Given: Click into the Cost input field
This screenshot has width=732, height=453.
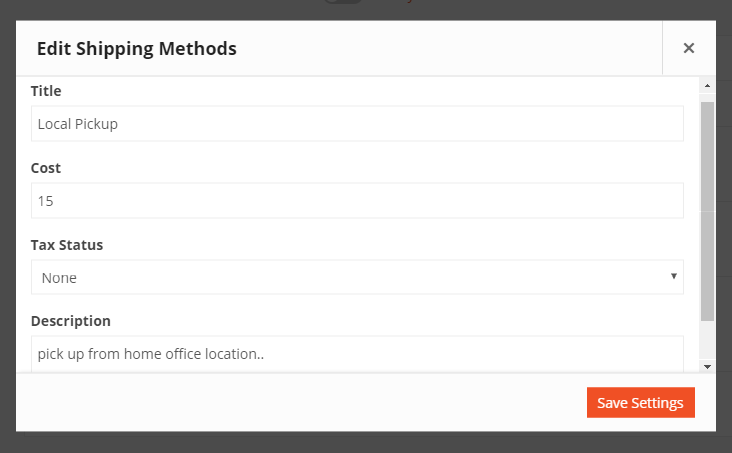Looking at the screenshot, I should point(357,200).
